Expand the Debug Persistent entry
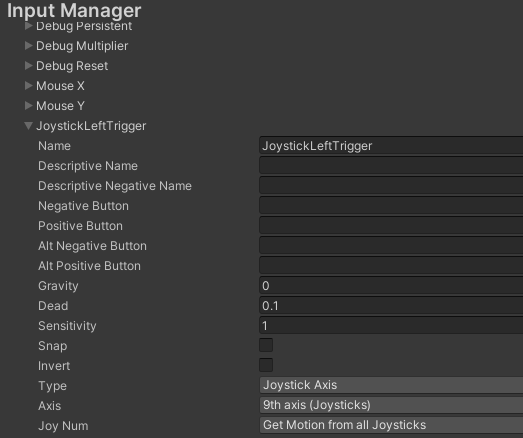 tap(29, 25)
